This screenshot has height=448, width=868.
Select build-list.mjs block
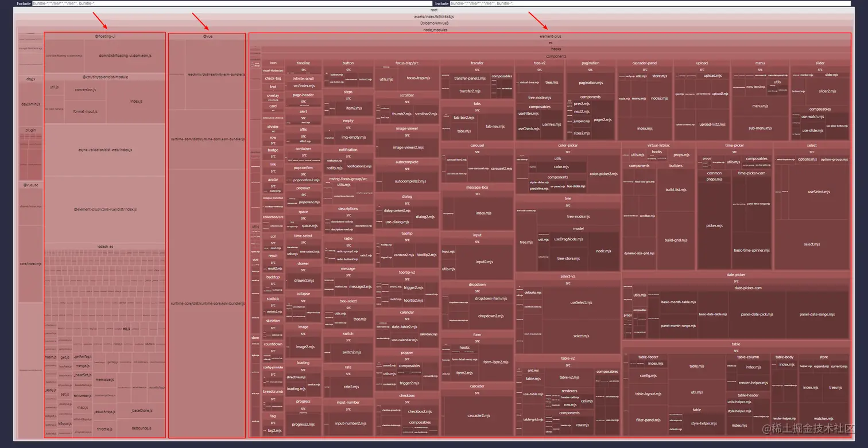pyautogui.click(x=676, y=189)
